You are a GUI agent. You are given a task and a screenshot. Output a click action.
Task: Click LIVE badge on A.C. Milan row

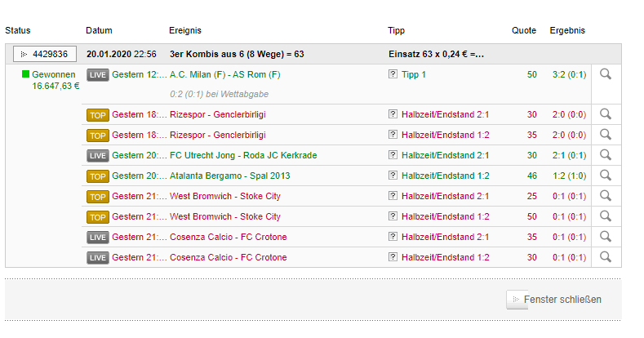(98, 75)
